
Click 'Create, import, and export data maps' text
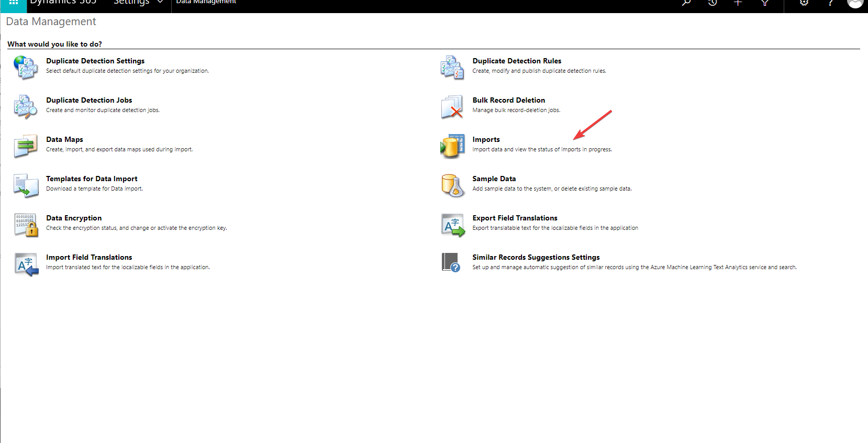119,149
